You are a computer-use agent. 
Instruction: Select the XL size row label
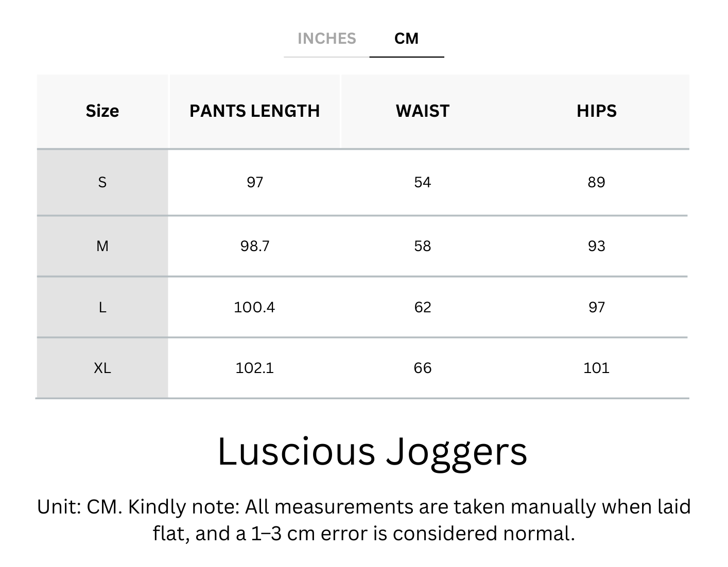pos(102,368)
